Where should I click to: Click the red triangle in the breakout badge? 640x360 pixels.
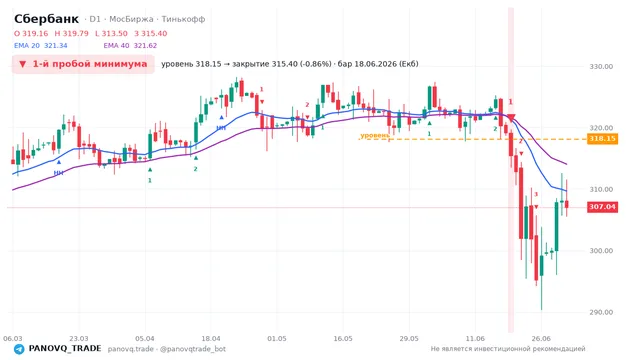click(22, 64)
